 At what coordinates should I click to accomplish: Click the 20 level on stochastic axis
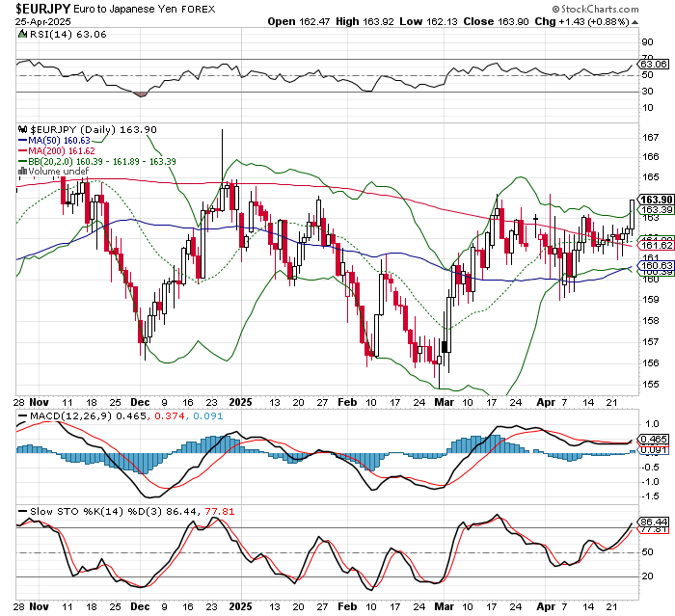(647, 576)
